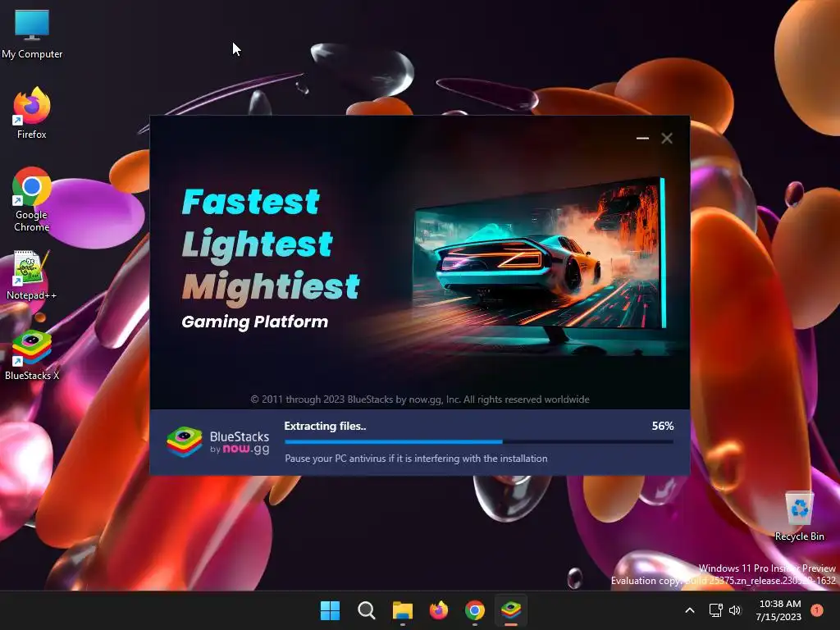The width and height of the screenshot is (840, 630).
Task: Click the 'Extracting files..' status text
Action: (325, 427)
